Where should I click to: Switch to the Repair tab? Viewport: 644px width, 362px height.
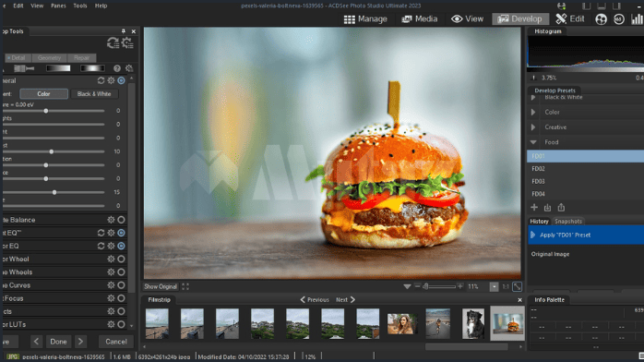click(x=82, y=58)
